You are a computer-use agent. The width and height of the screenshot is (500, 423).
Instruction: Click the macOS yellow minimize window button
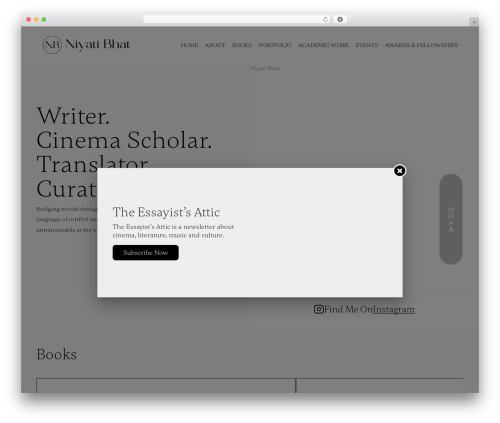click(x=36, y=20)
